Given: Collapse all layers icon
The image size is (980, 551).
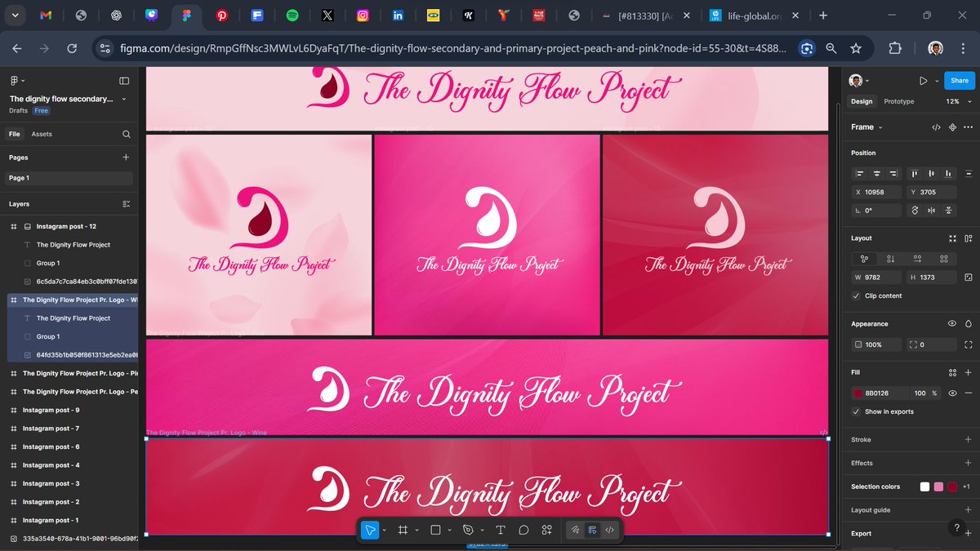Looking at the screenshot, I should point(126,204).
